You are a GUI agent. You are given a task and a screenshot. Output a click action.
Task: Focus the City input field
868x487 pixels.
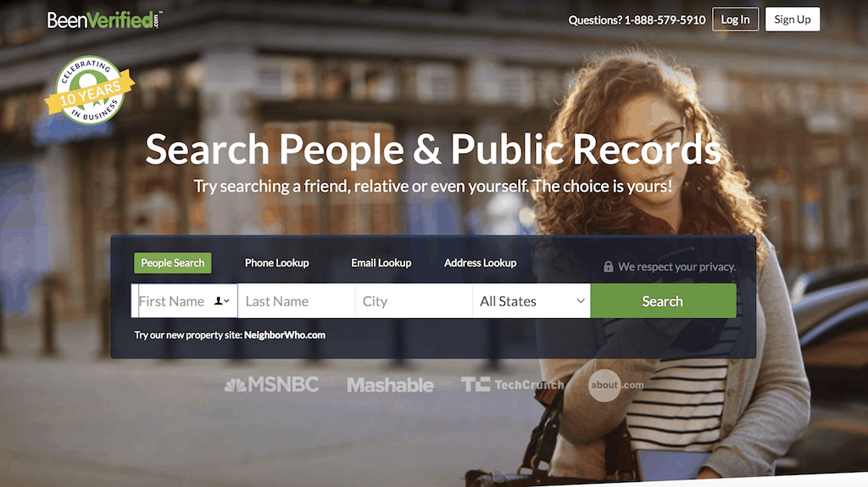coord(414,301)
